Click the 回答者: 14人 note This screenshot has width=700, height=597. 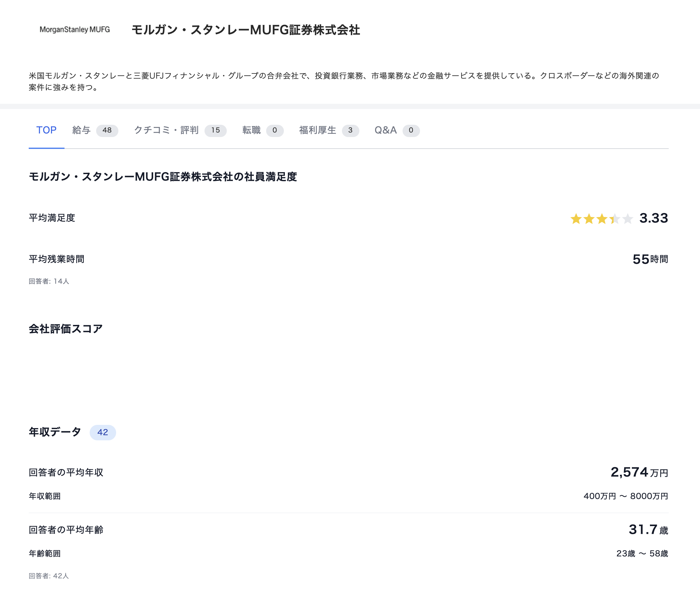click(49, 281)
